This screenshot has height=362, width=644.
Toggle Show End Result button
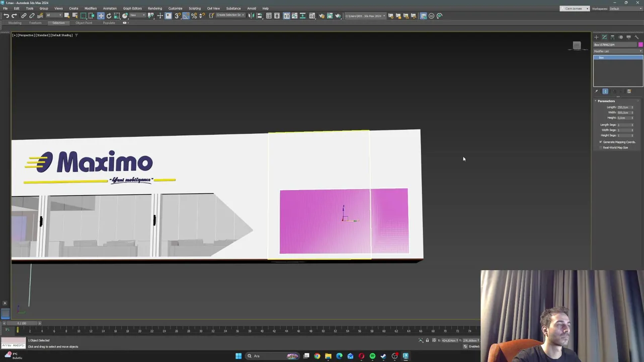tap(605, 92)
